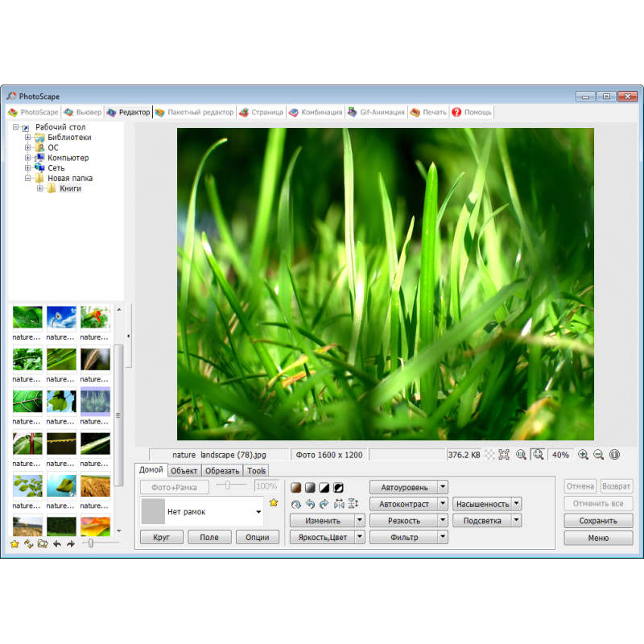Rotate the photo 90 degrees clockwise
644x644 pixels.
pyautogui.click(x=324, y=505)
